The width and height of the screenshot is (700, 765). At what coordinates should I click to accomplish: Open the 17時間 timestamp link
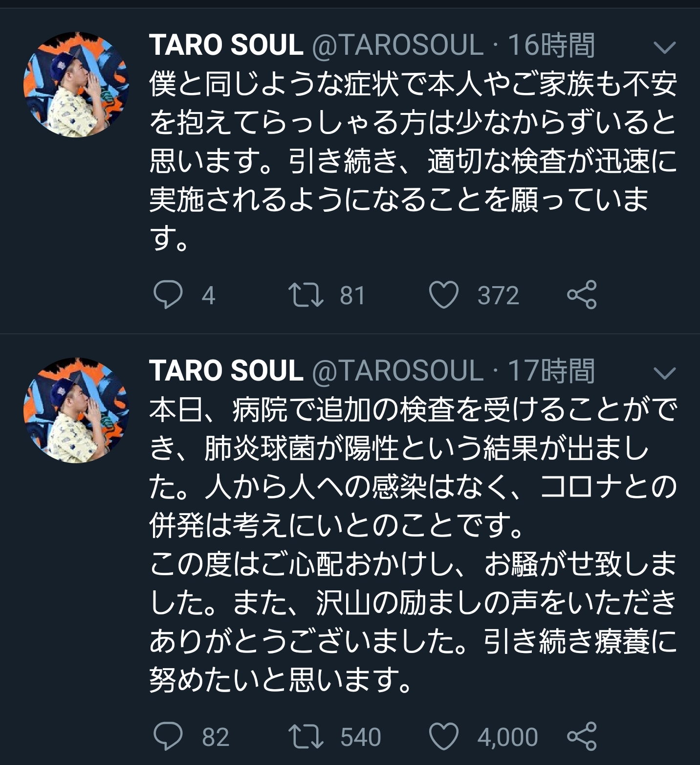coord(551,371)
